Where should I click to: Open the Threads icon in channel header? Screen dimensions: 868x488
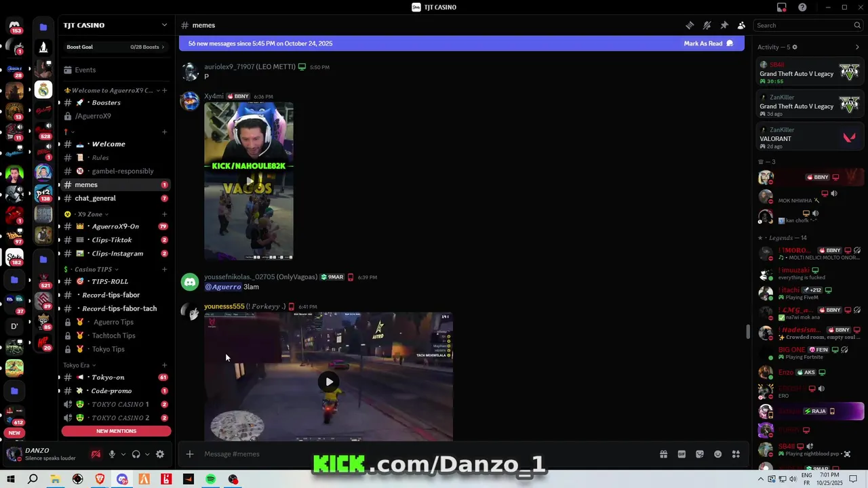point(690,25)
